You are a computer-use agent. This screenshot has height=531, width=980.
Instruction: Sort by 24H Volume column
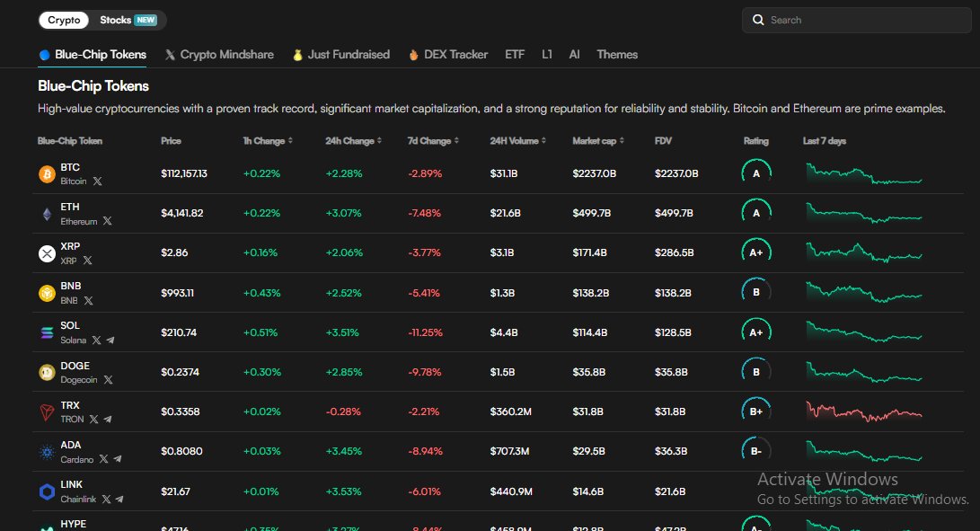(x=518, y=141)
